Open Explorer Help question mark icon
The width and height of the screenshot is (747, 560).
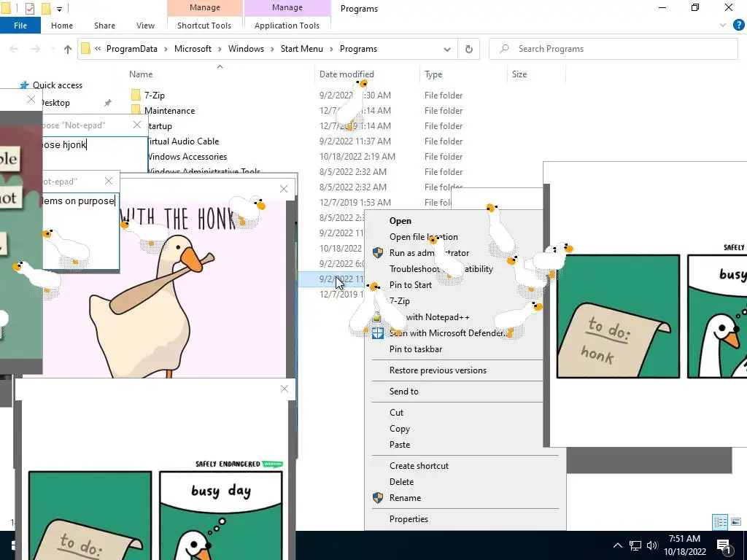(x=738, y=26)
